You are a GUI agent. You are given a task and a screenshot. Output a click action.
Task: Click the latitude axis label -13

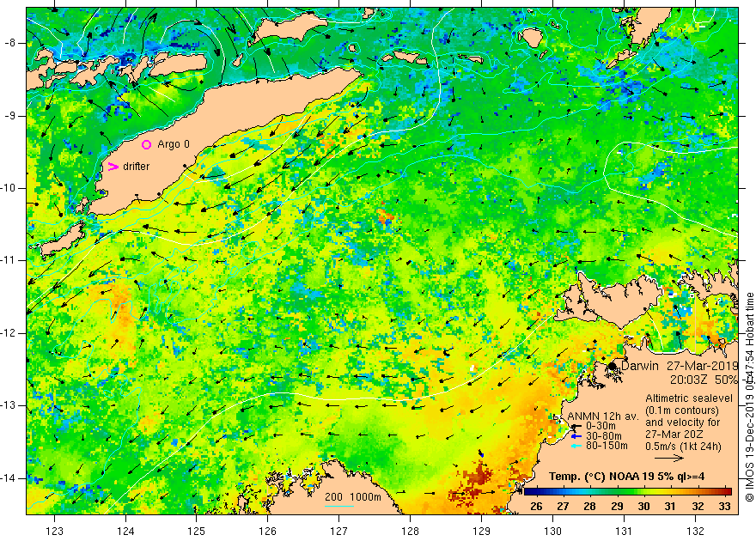click(x=9, y=405)
